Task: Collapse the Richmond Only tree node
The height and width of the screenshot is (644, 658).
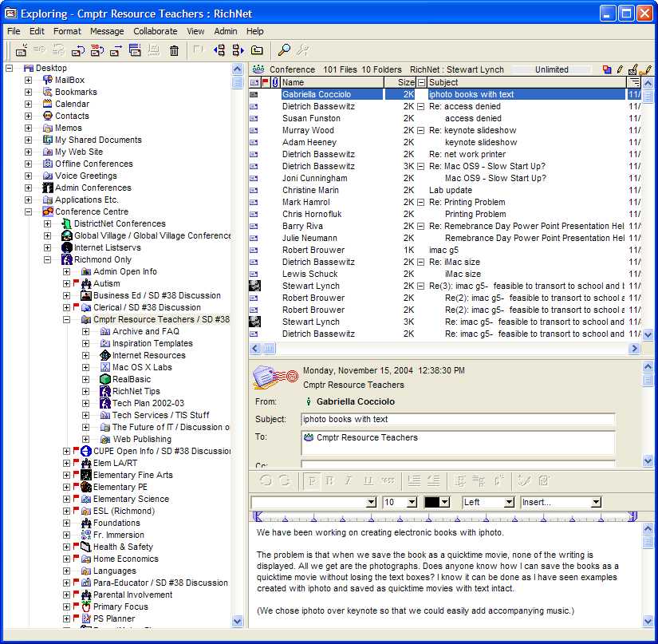Action: 48,259
